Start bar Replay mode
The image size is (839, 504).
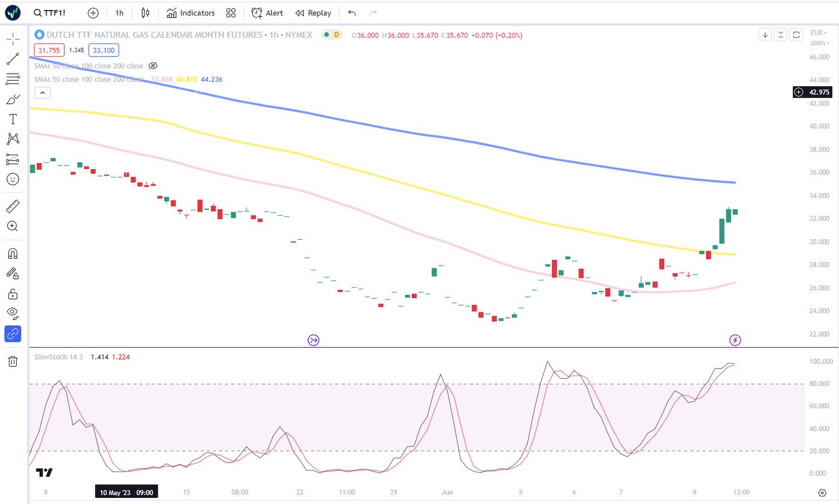click(313, 13)
